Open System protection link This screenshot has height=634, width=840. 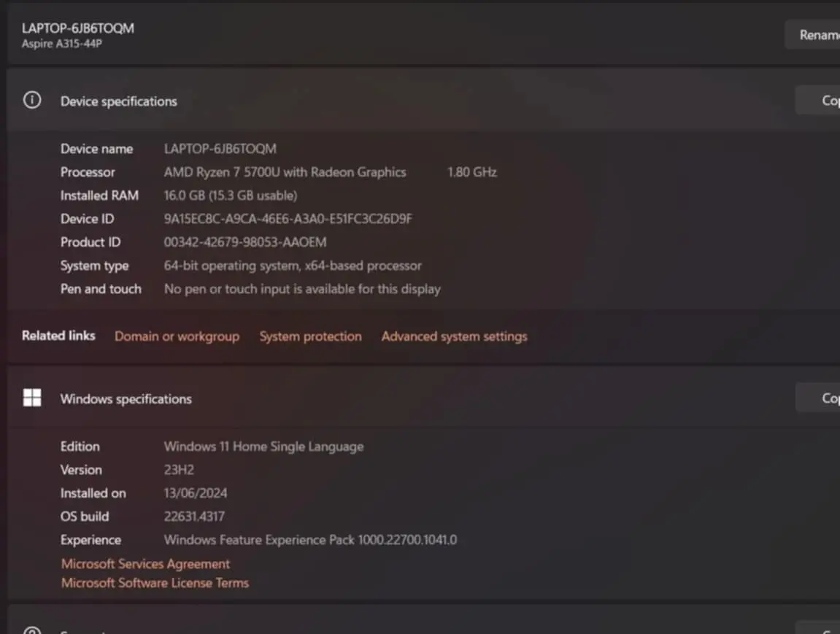[x=311, y=336]
